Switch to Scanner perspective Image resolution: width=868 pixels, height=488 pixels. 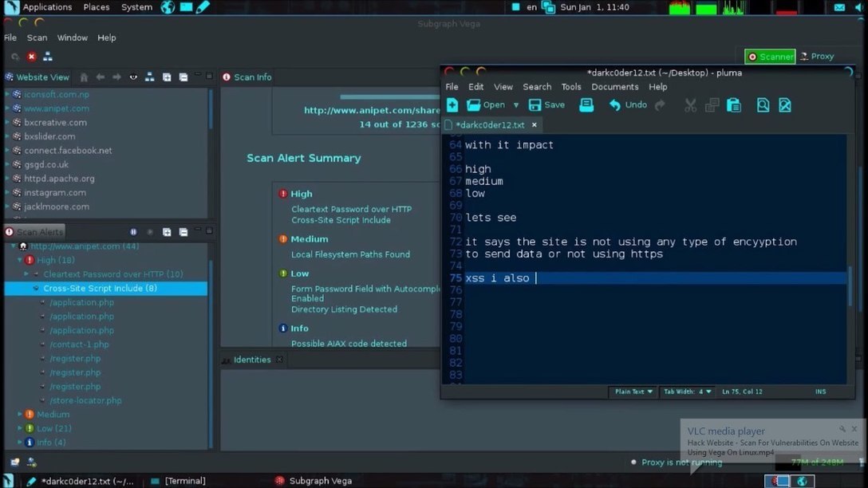click(770, 57)
